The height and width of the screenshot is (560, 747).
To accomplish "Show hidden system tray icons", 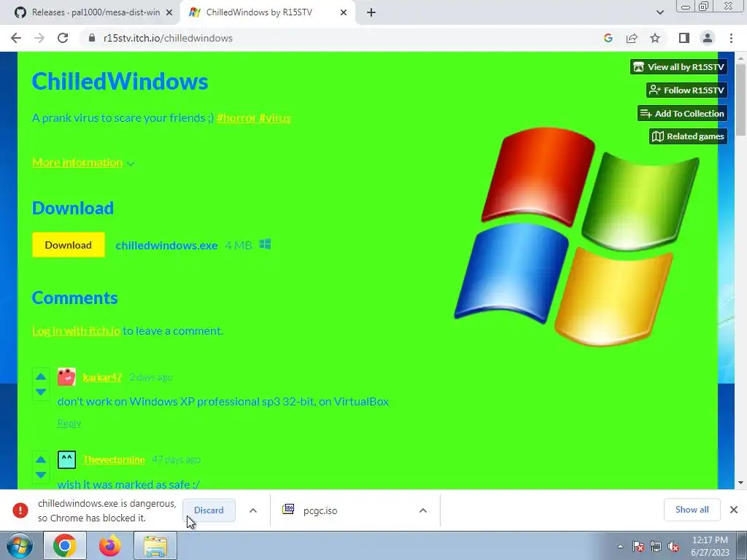I will 620,546.
